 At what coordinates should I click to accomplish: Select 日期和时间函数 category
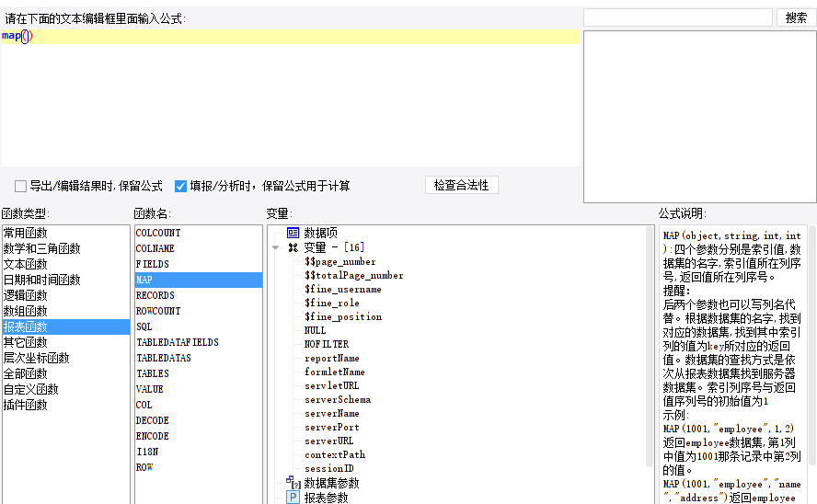click(x=65, y=280)
